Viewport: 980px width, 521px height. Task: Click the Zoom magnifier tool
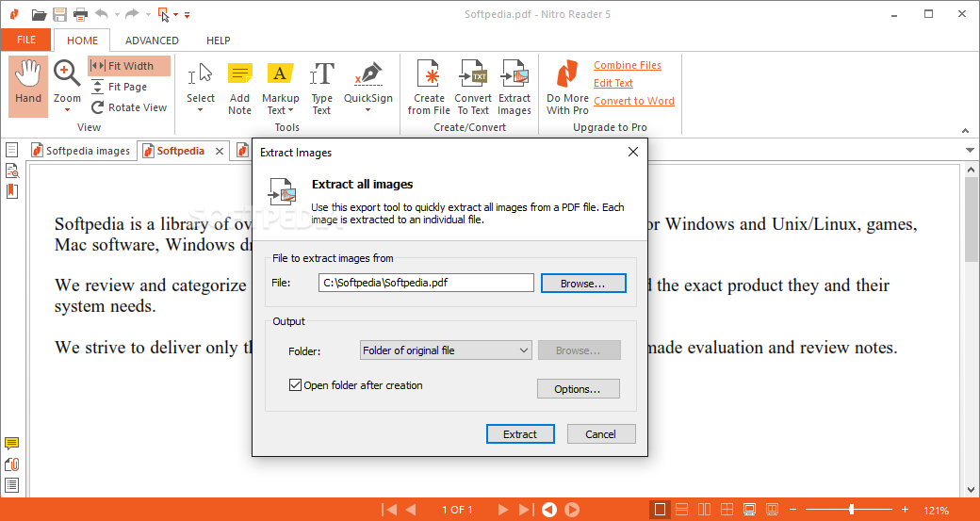tap(67, 73)
